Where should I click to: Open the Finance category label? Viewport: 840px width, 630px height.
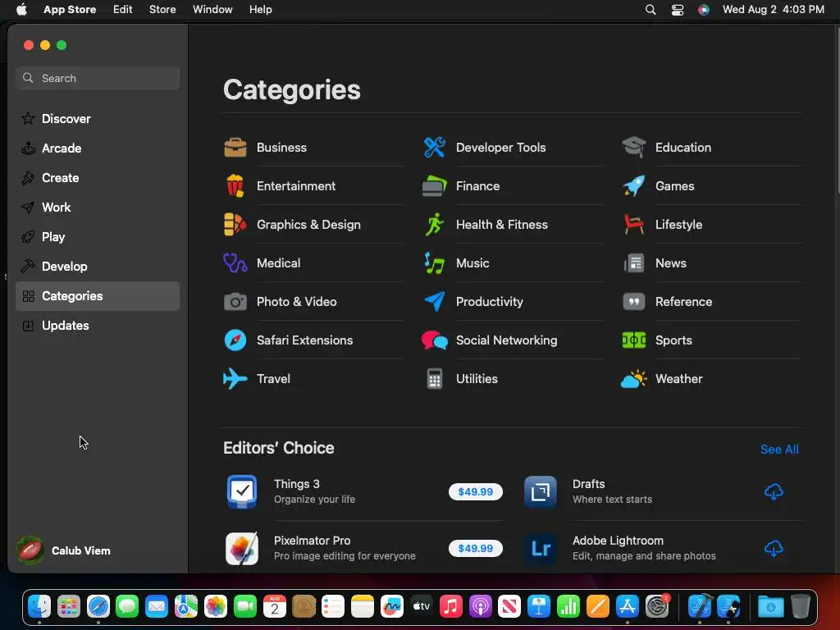coord(478,186)
